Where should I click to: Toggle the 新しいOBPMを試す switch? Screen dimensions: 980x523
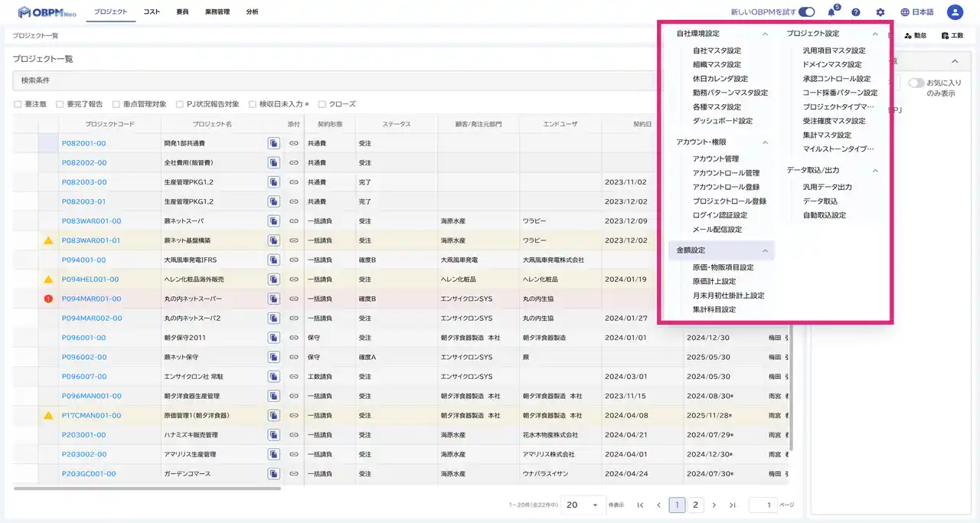pyautogui.click(x=806, y=12)
